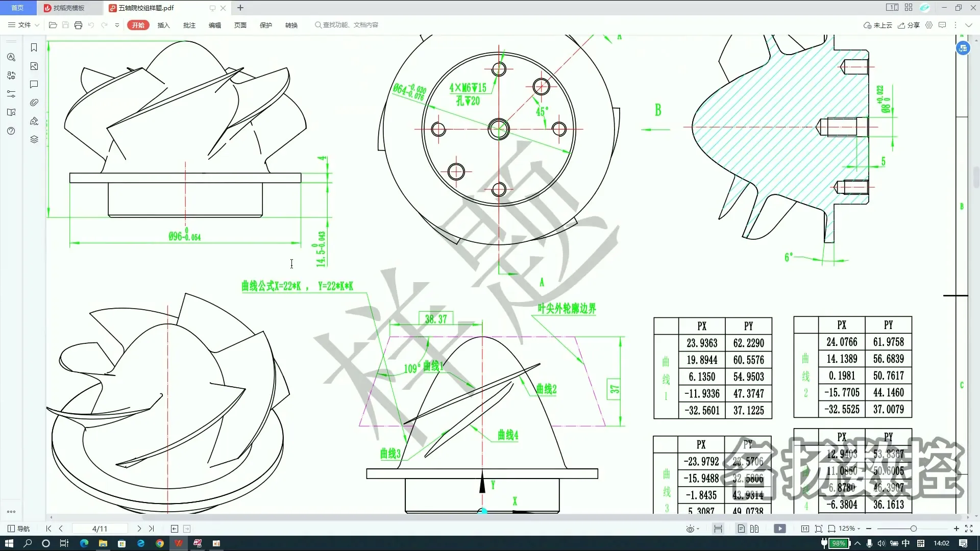Open the signature pen tool in sidebar
The width and height of the screenshot is (980, 551).
(x=34, y=121)
